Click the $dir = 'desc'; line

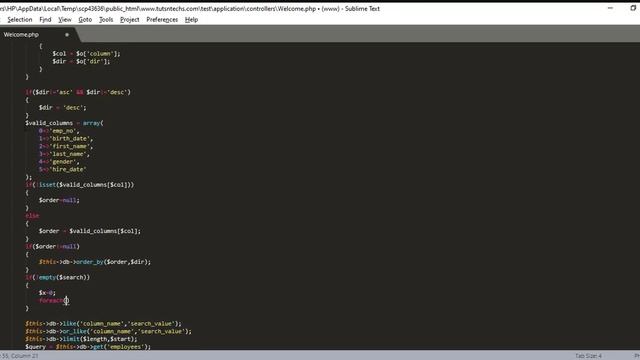coord(62,108)
